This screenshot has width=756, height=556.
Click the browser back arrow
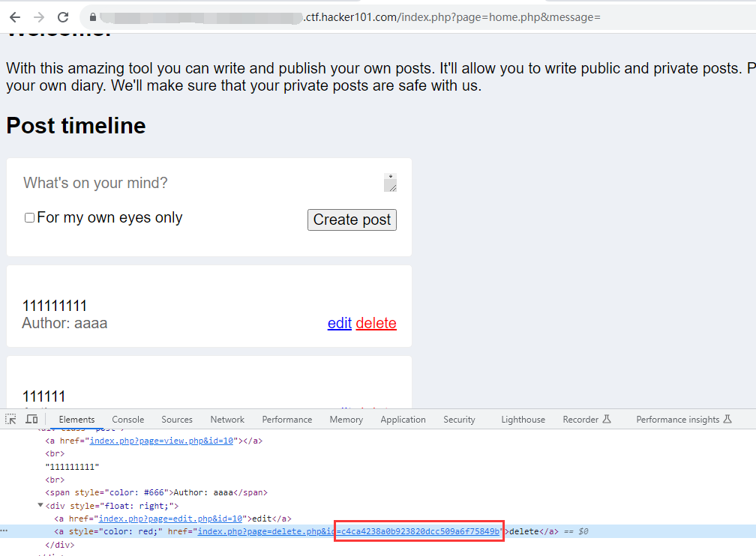15,17
